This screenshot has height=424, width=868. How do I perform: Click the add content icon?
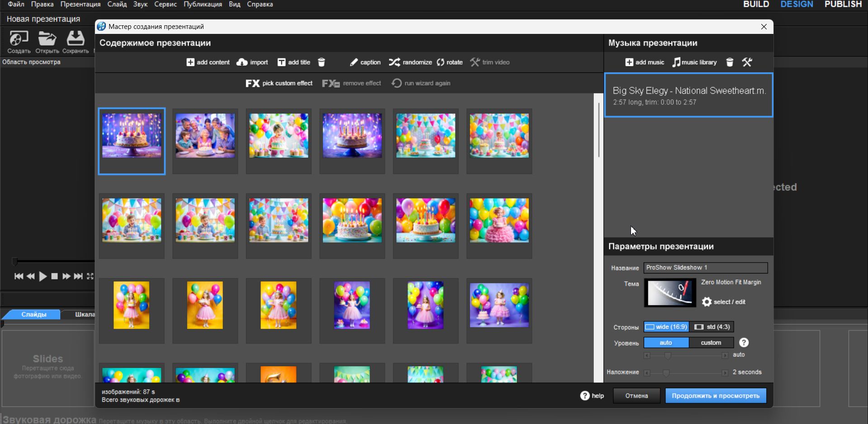click(190, 62)
